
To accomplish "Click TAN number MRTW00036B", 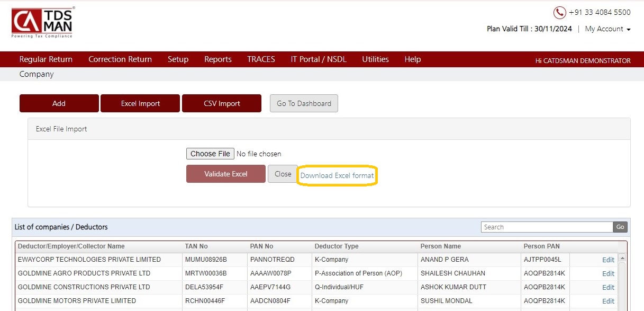I will click(x=206, y=273).
